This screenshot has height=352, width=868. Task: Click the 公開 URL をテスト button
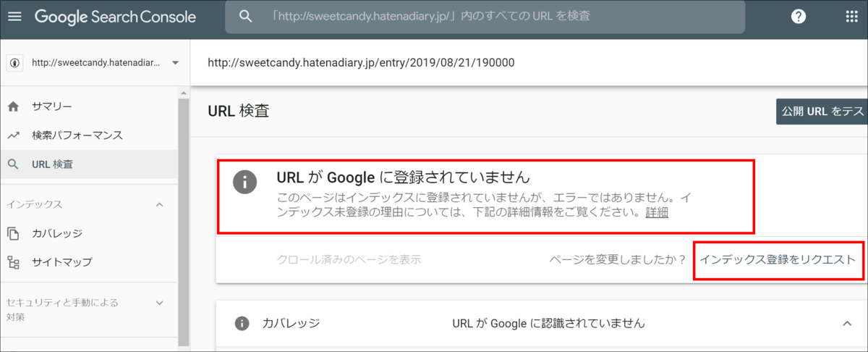click(822, 112)
